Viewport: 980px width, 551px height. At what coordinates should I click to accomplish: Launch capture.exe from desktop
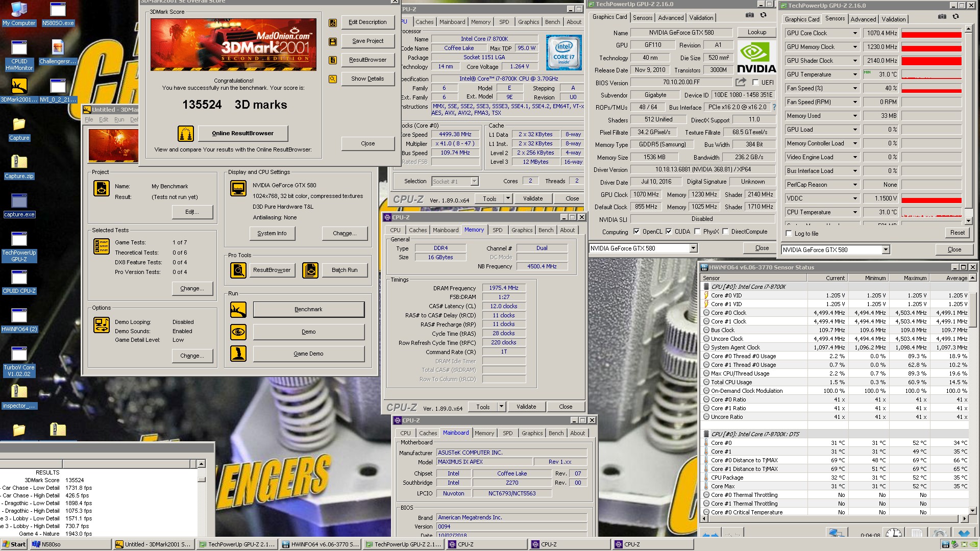tap(19, 205)
